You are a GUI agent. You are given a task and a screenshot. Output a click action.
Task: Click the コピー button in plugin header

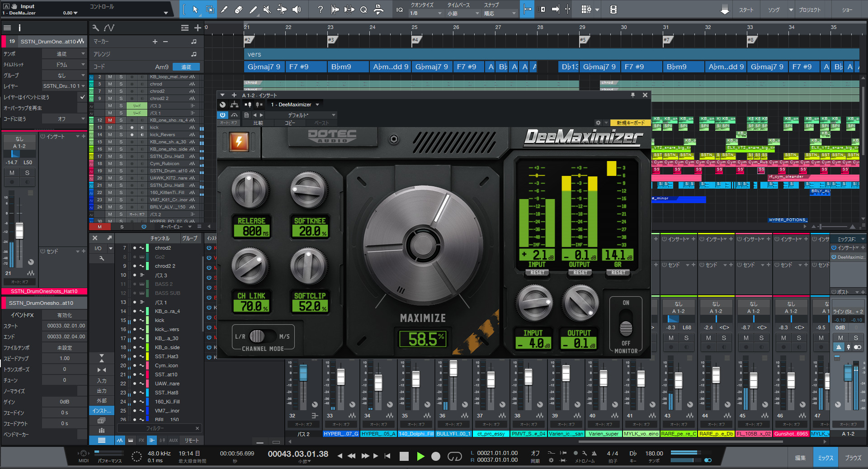tap(289, 123)
